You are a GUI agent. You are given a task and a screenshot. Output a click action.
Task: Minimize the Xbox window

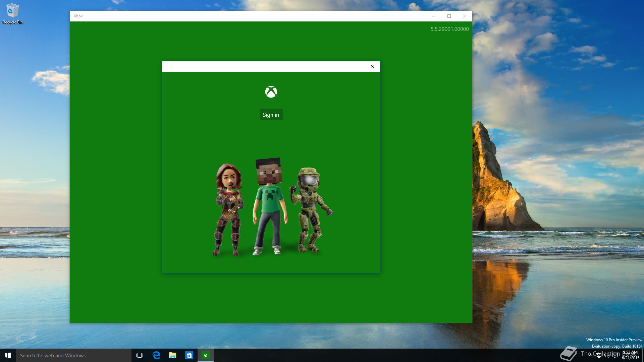pyautogui.click(x=434, y=16)
